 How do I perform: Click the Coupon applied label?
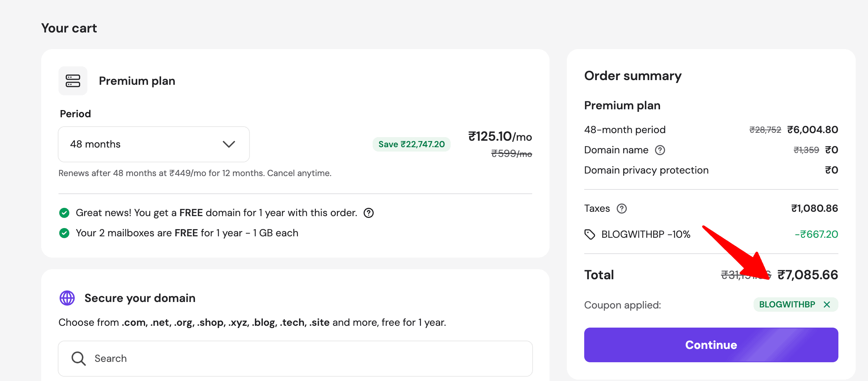pyautogui.click(x=622, y=305)
